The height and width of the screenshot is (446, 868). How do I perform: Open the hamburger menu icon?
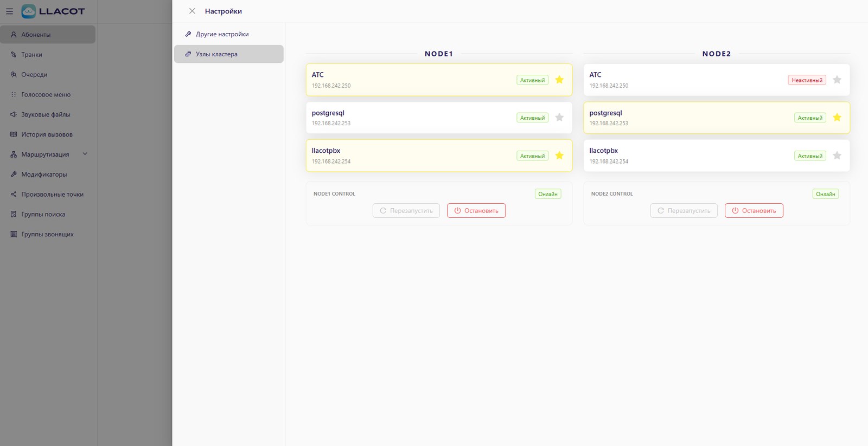pyautogui.click(x=9, y=11)
